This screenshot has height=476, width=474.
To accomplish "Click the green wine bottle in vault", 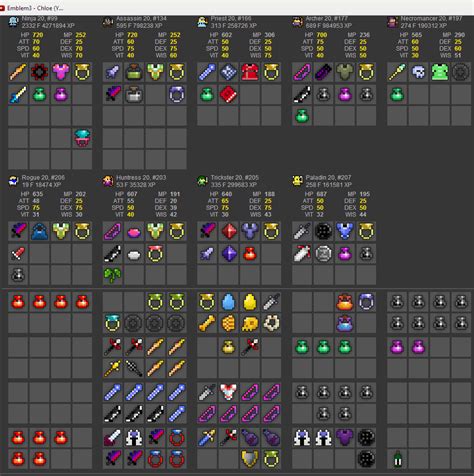I will pyautogui.click(x=397, y=459).
